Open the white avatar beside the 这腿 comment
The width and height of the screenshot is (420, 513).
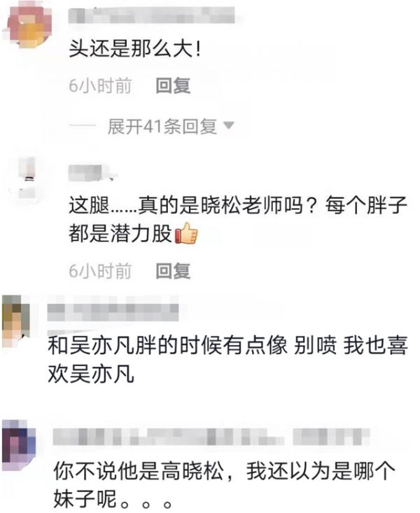click(x=26, y=178)
